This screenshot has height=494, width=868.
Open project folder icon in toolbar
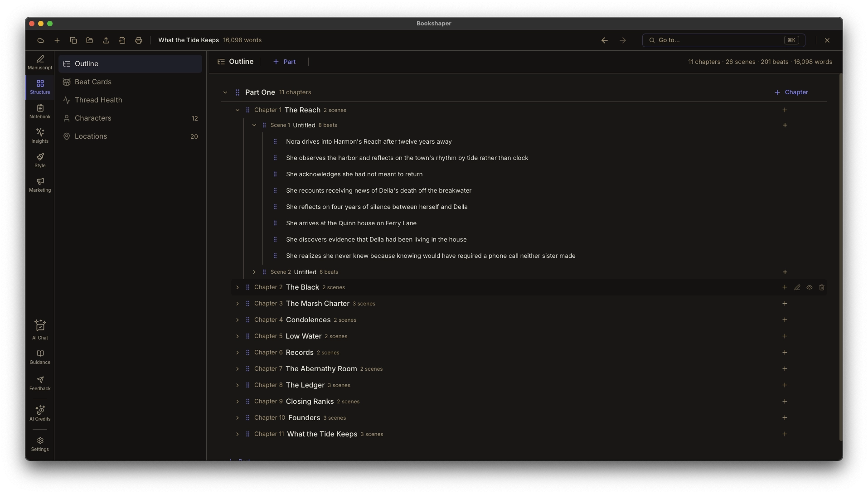pos(90,40)
